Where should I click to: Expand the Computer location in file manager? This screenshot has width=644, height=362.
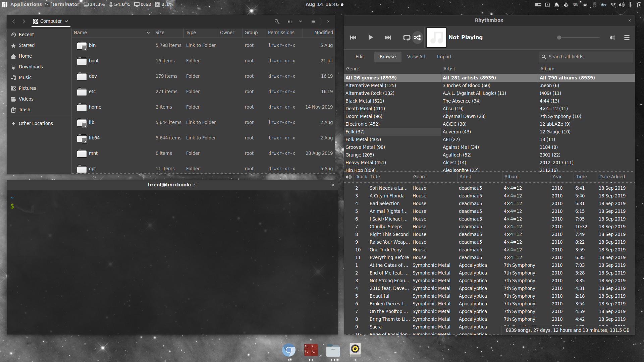pos(67,21)
